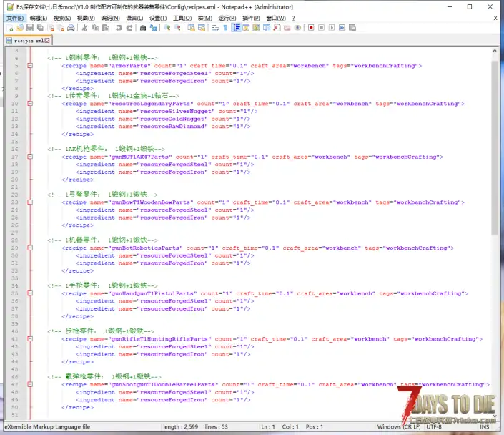Click the INS mode indicator in status bar

(x=485, y=426)
